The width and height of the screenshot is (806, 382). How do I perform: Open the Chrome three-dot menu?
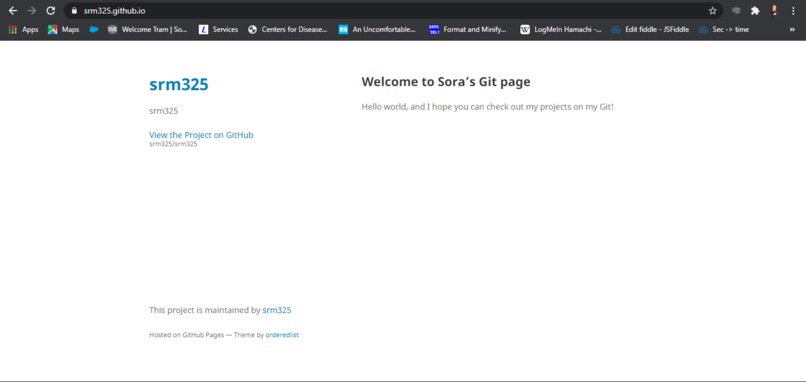793,11
